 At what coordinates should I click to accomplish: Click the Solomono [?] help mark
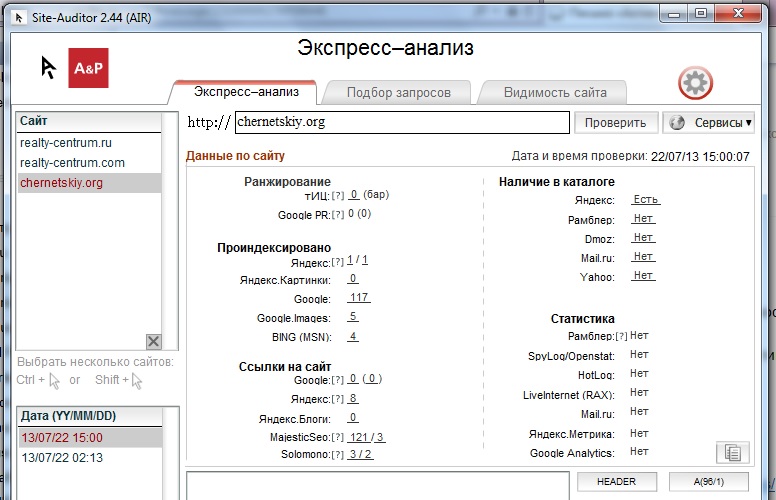tap(338, 454)
